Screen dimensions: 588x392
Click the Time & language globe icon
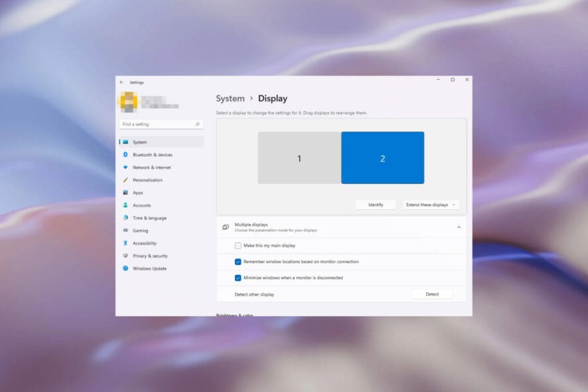125,218
